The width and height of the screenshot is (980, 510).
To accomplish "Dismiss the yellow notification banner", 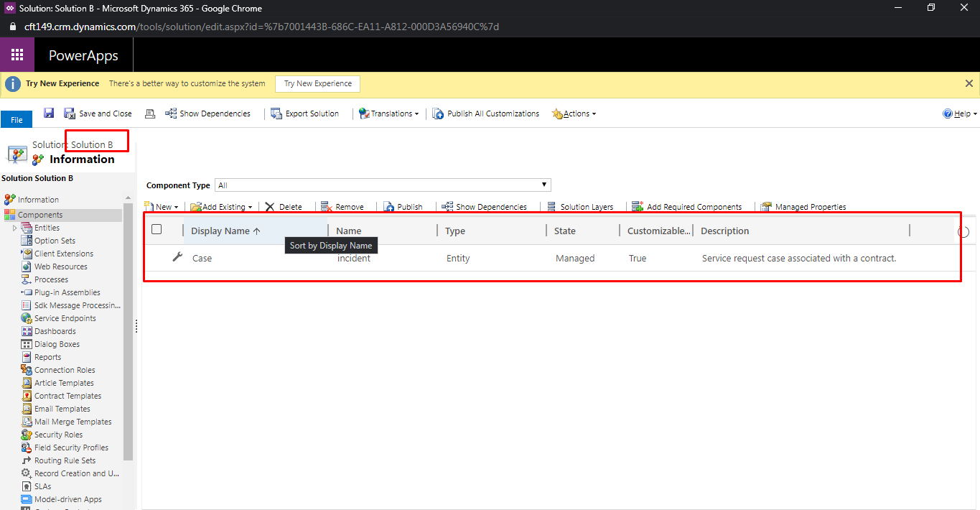I will pos(969,83).
